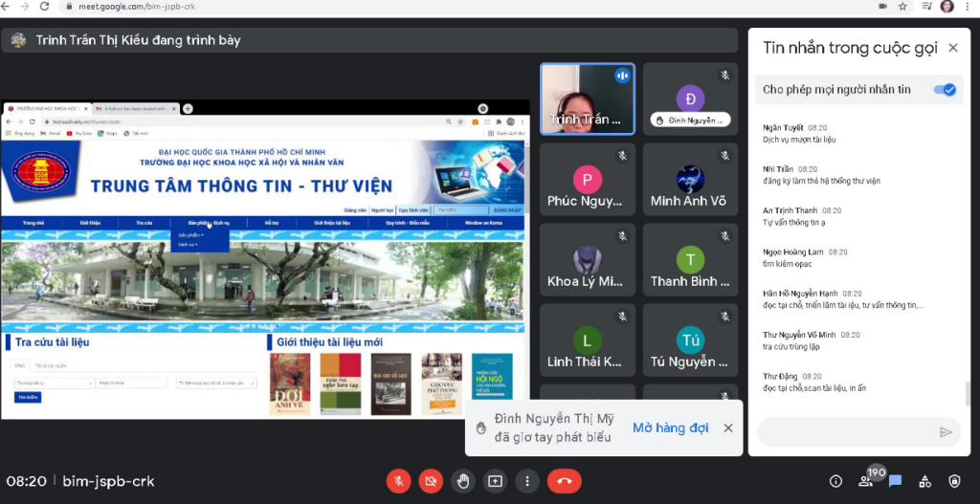980x504 pixels.
Task: Open the Chrome profile avatar
Action: click(x=947, y=7)
